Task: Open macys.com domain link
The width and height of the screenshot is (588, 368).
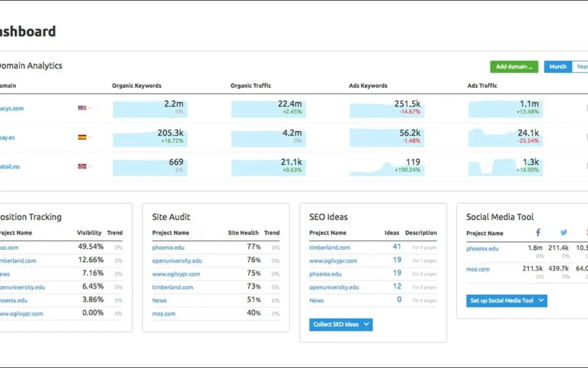Action: click(x=11, y=108)
